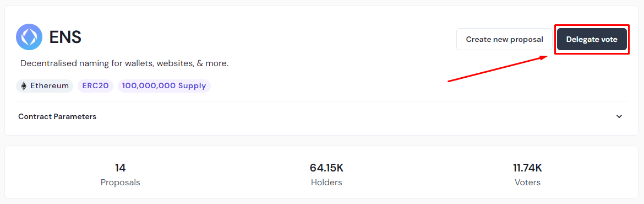The width and height of the screenshot is (644, 204).
Task: Open the Contract Parameters section
Action: click(321, 117)
